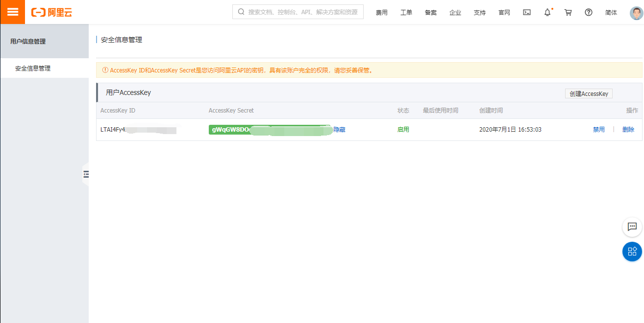The width and height of the screenshot is (644, 323).
Task: Click the top search input field
Action: click(x=297, y=11)
